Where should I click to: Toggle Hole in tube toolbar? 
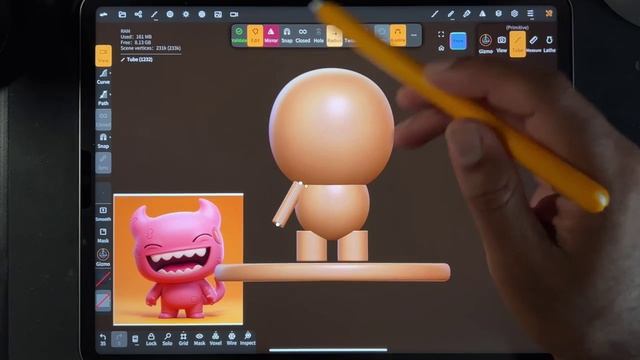(318, 36)
